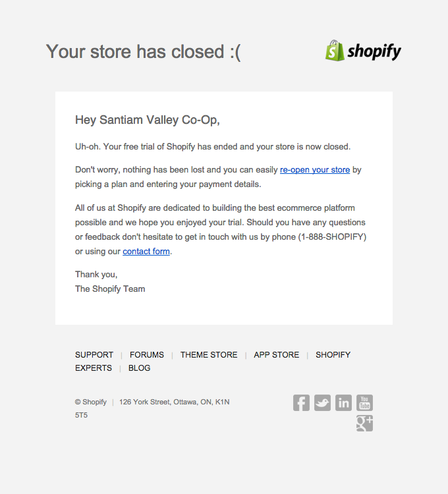Screen dimensions: 448x494
Task: Click the Shopify wordmark text in header
Action: 374,51
